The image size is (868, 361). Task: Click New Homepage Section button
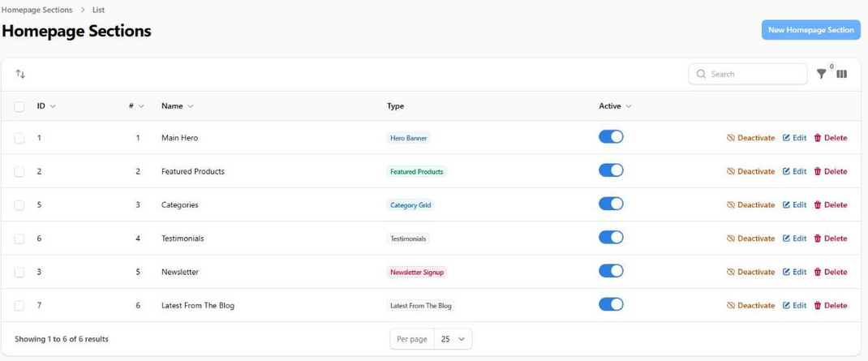[x=811, y=30]
